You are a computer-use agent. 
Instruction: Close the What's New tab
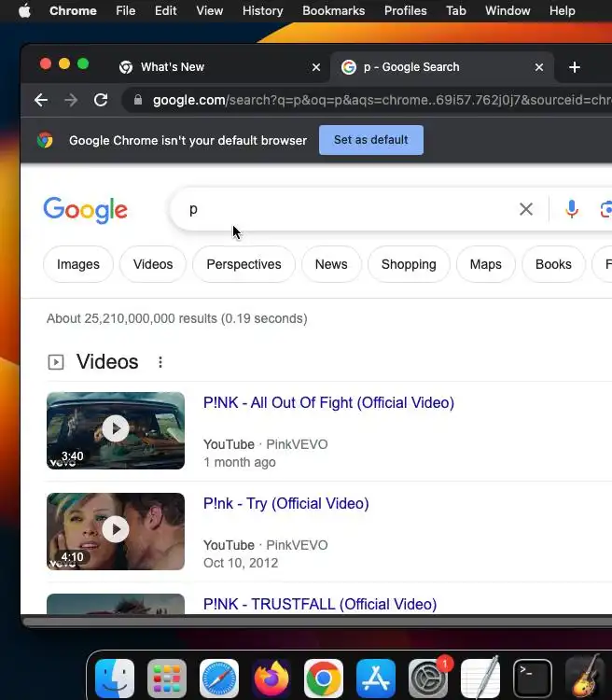click(316, 67)
